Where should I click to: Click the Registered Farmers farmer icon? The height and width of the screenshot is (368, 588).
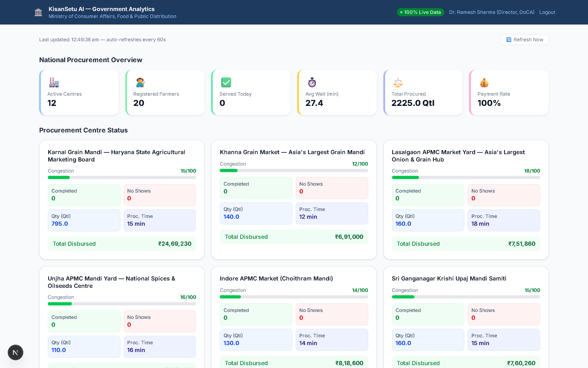(x=140, y=83)
